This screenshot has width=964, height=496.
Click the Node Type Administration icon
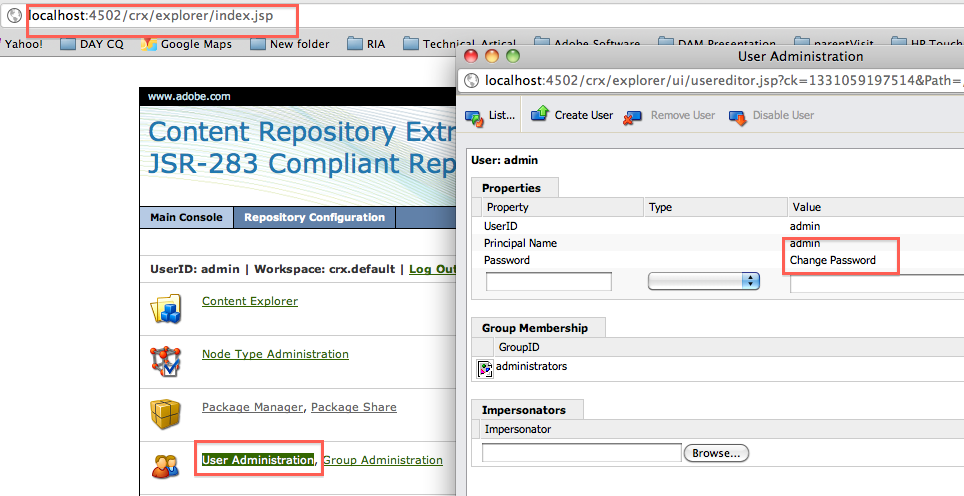[166, 361]
